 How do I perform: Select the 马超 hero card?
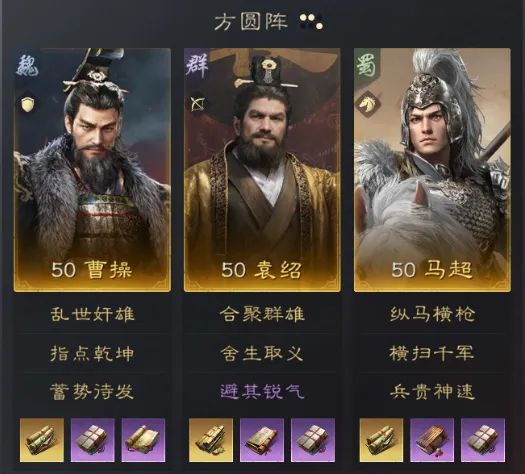pyautogui.click(x=432, y=170)
